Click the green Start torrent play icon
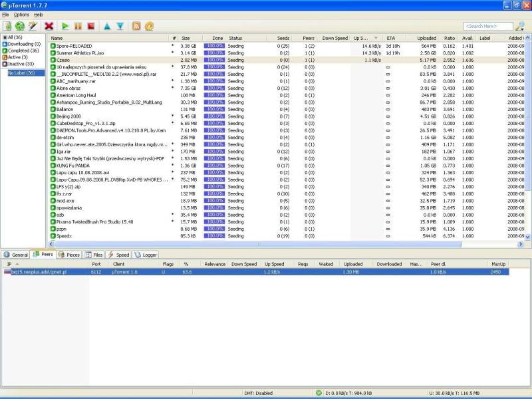This screenshot has height=399, width=532. pos(65,26)
